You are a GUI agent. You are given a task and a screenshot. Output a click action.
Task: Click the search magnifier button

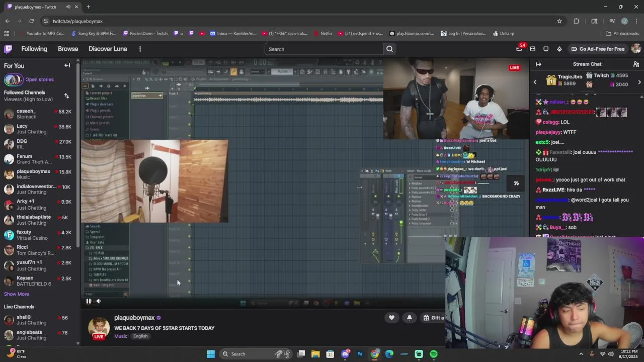[x=389, y=49]
